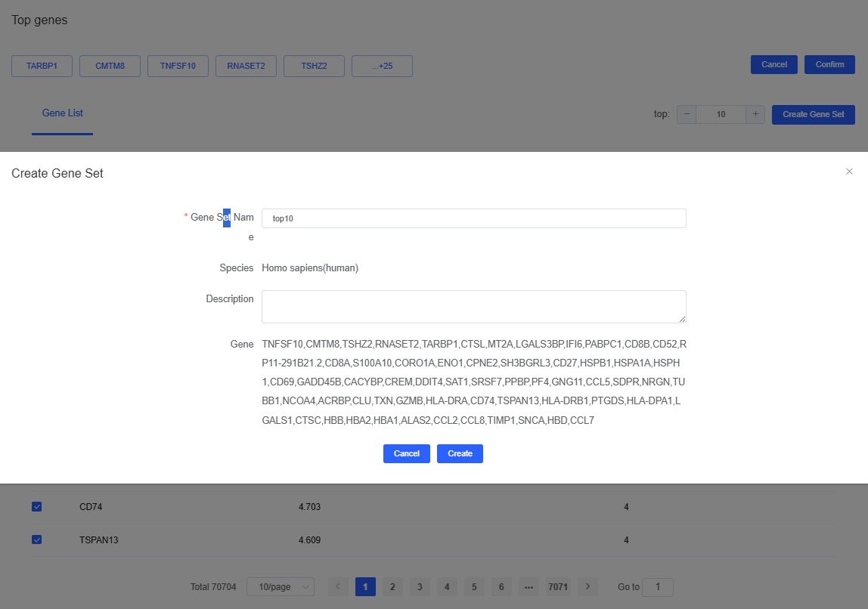This screenshot has height=609, width=868.
Task: Click the Go to page input box
Action: point(657,586)
